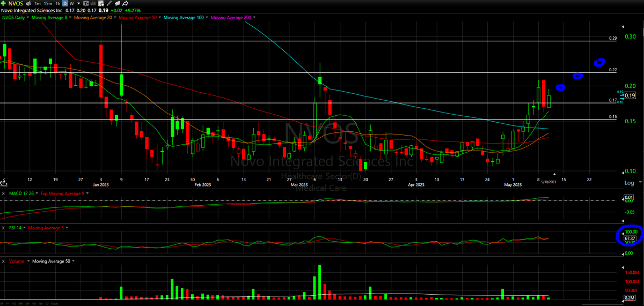The image size is (644, 306).
Task: Select the Weekly (W) timeframe
Action: (72, 4)
